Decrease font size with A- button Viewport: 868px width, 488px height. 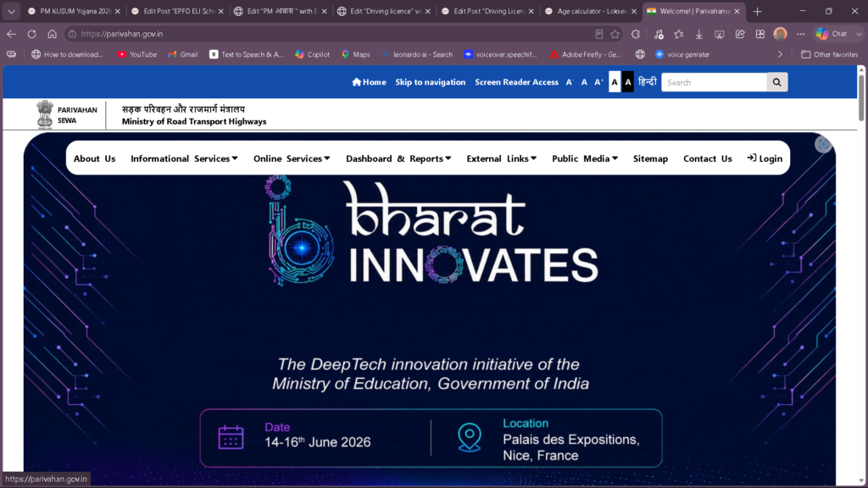pos(570,82)
